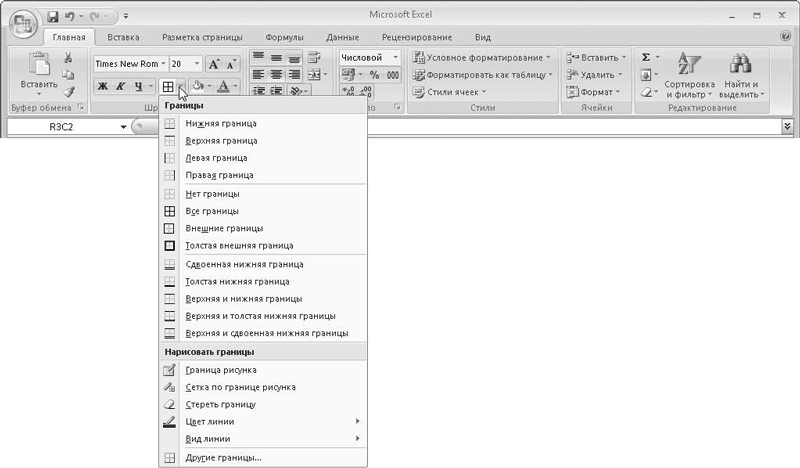Select the Стереть границу eraser tool

pos(220,404)
